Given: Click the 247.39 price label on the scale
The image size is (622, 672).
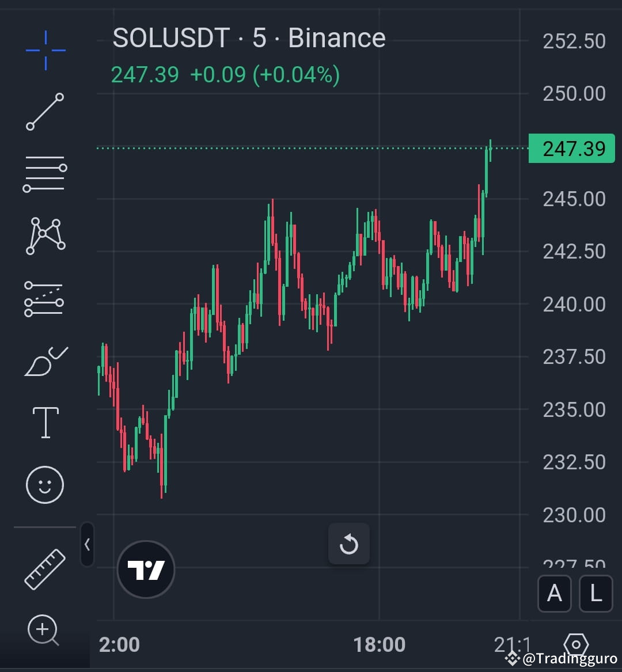Looking at the screenshot, I should coord(571,148).
